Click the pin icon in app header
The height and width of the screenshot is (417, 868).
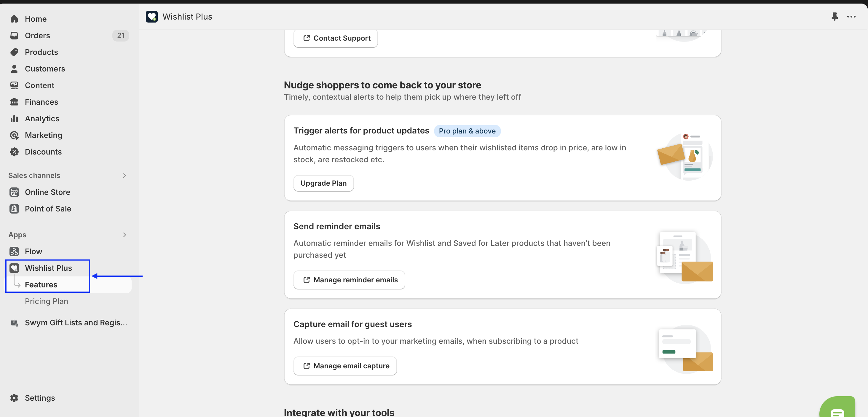pyautogui.click(x=834, y=17)
